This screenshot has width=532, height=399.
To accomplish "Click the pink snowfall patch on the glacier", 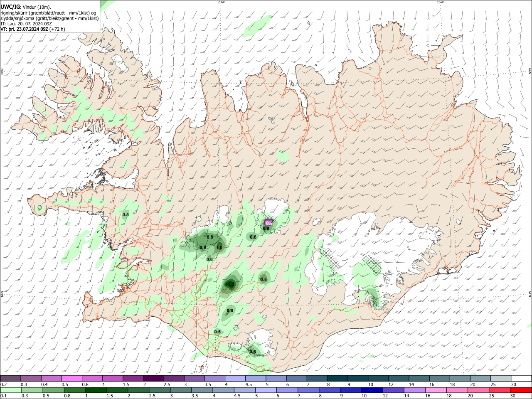I will click(268, 222).
